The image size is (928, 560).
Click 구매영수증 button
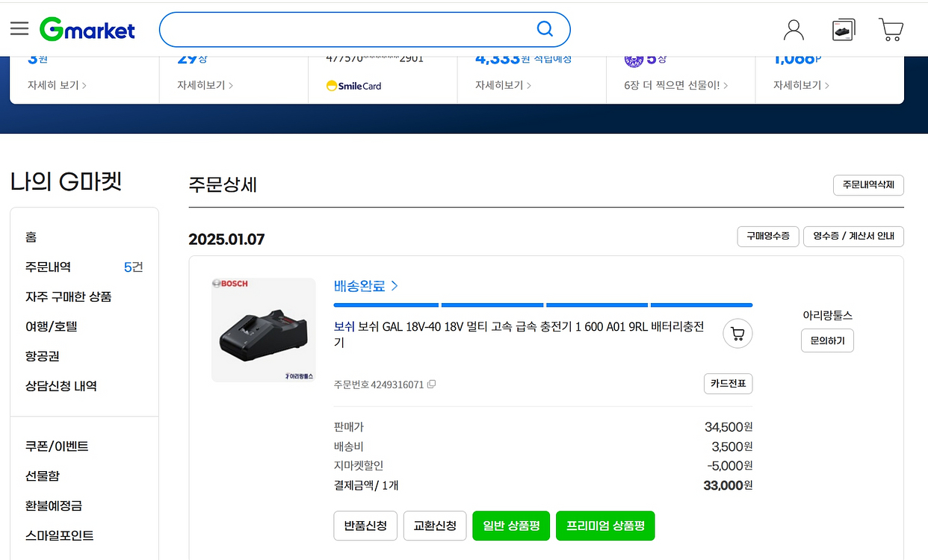pyautogui.click(x=768, y=237)
